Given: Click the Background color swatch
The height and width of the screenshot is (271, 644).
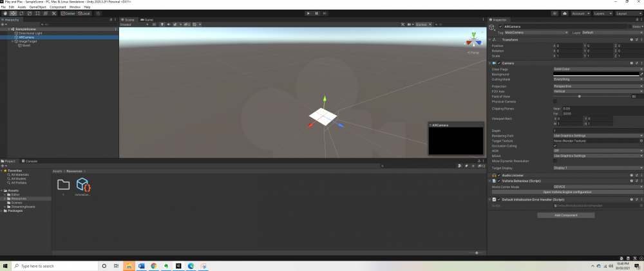Looking at the screenshot, I should click(x=594, y=74).
